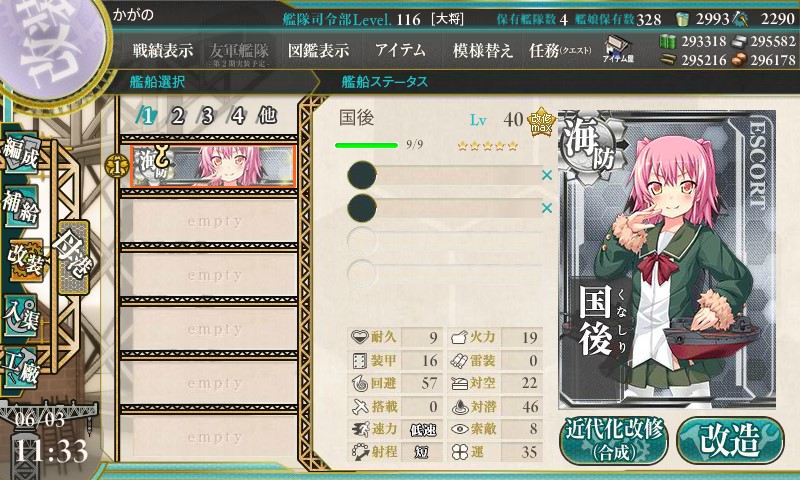
Task: Select 国後 ship banner in slot 1
Action: [213, 166]
